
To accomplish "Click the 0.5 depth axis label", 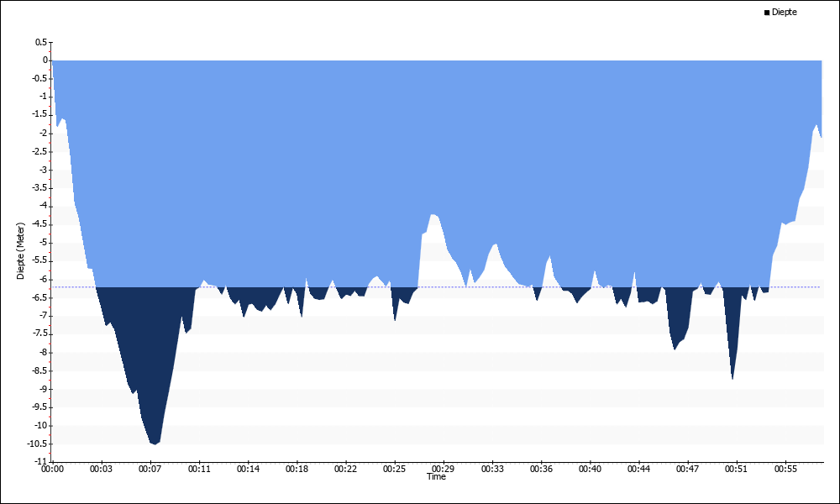I will (x=41, y=42).
